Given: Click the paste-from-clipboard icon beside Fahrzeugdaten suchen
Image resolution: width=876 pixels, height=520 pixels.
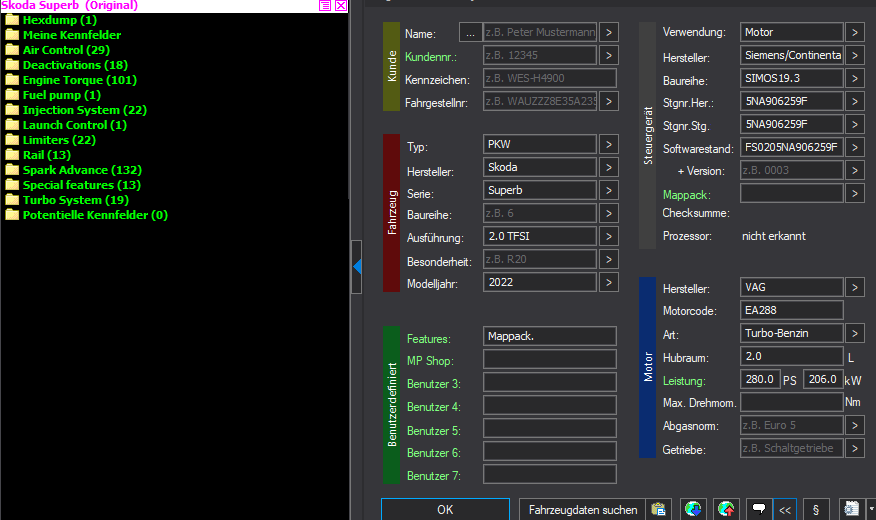Looking at the screenshot, I should tap(659, 509).
